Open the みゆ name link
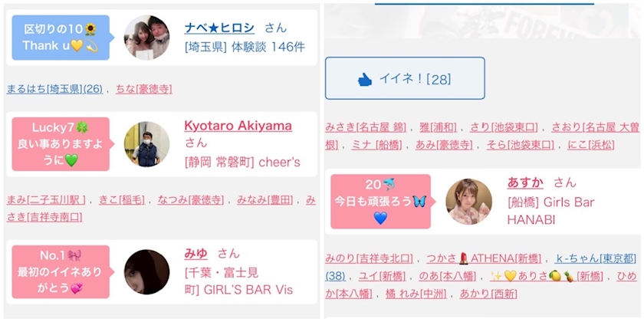Viewport: 644px width, 322px height. tap(196, 254)
